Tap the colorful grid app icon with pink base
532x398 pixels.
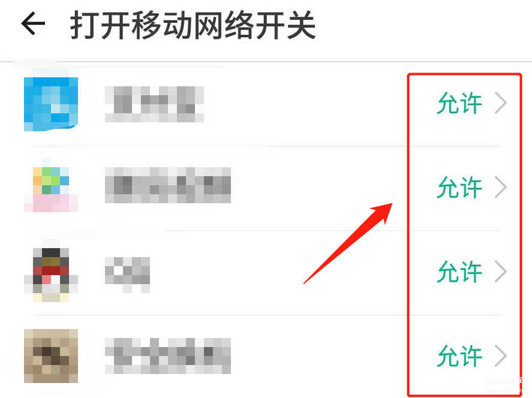click(x=51, y=189)
